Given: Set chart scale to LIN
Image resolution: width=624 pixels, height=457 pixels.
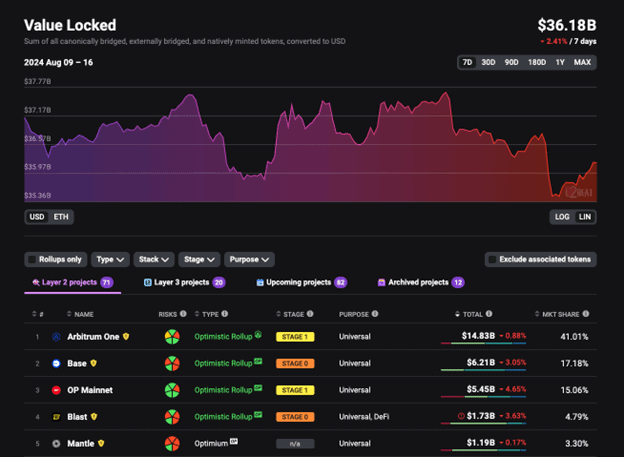Looking at the screenshot, I should click(585, 217).
